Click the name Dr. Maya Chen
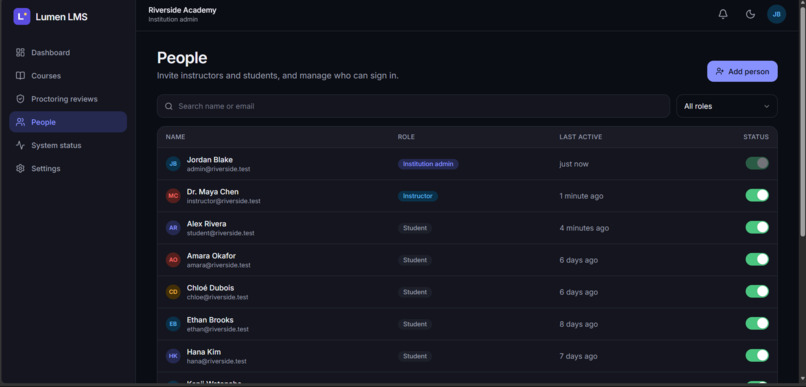The width and height of the screenshot is (806, 387). [213, 192]
